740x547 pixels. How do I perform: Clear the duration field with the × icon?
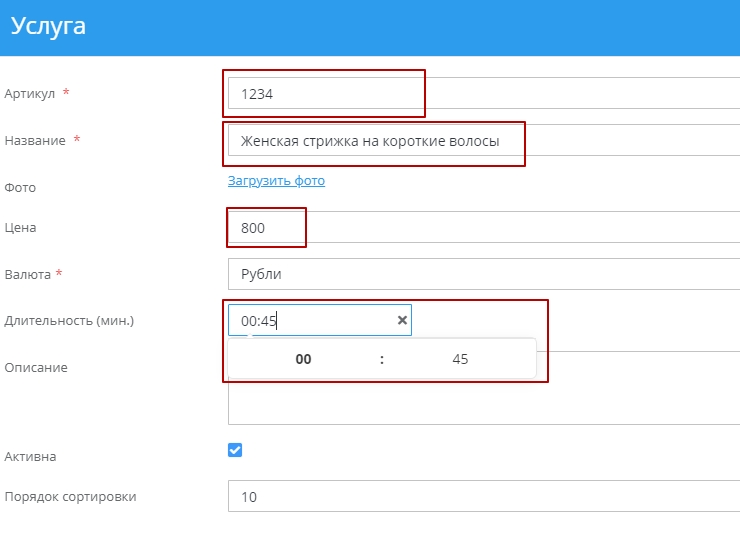(402, 320)
